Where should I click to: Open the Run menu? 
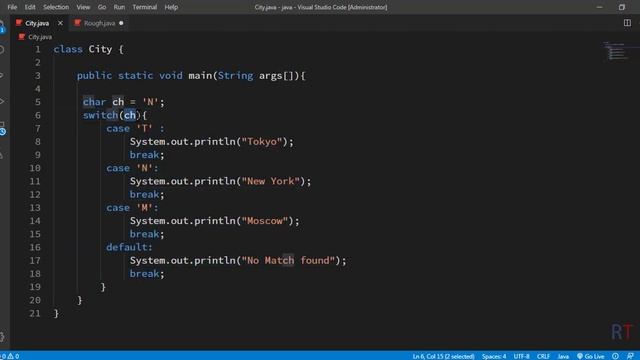point(119,7)
